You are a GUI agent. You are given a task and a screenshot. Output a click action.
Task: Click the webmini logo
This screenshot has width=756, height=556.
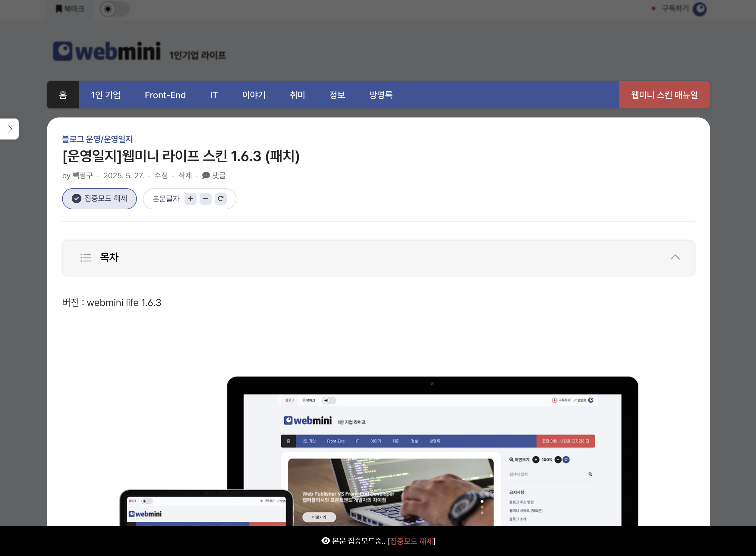(107, 51)
